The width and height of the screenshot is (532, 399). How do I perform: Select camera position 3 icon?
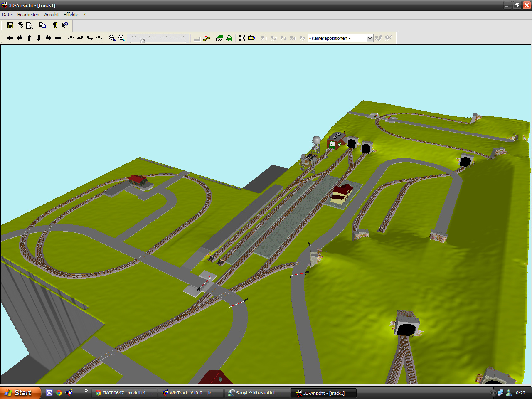(283, 38)
